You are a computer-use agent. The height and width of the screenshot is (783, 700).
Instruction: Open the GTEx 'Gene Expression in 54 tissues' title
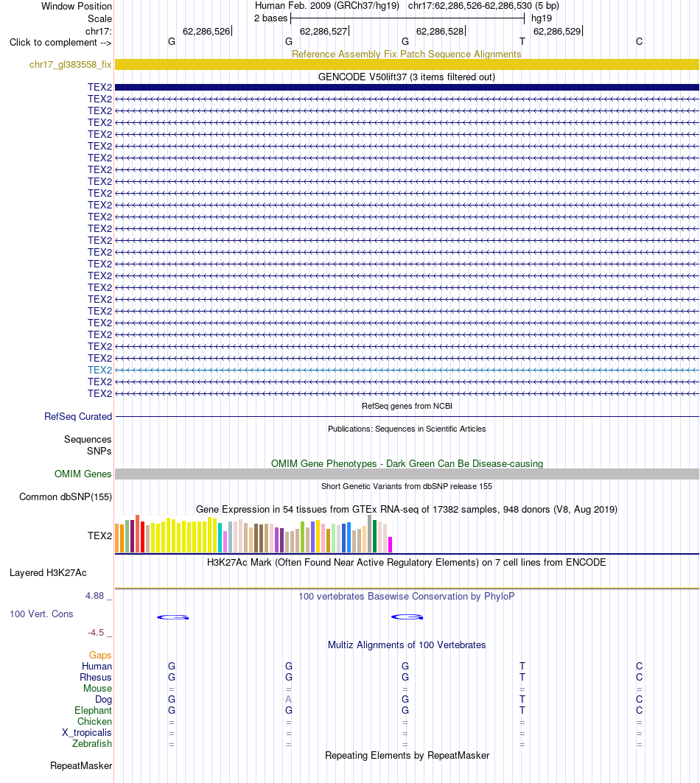point(407,509)
